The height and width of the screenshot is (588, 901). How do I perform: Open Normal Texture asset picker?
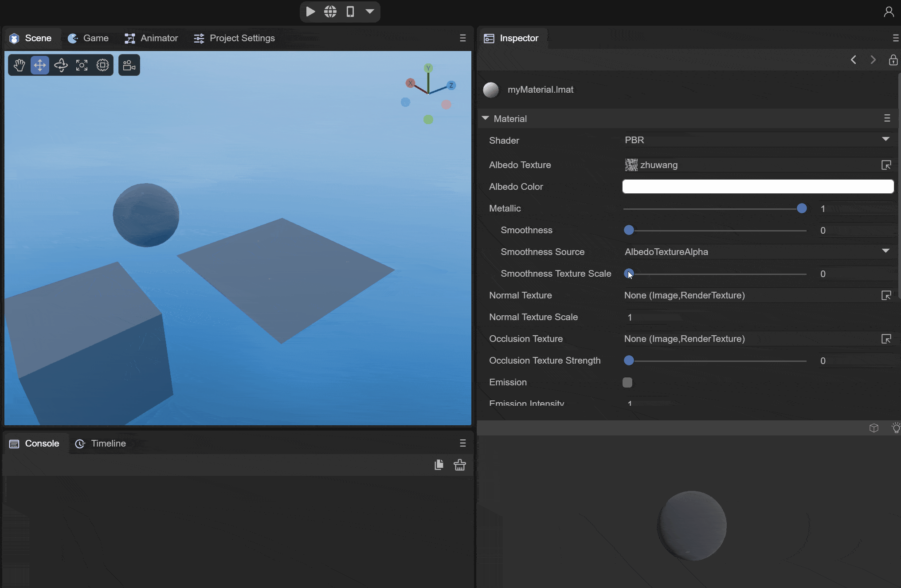click(886, 295)
